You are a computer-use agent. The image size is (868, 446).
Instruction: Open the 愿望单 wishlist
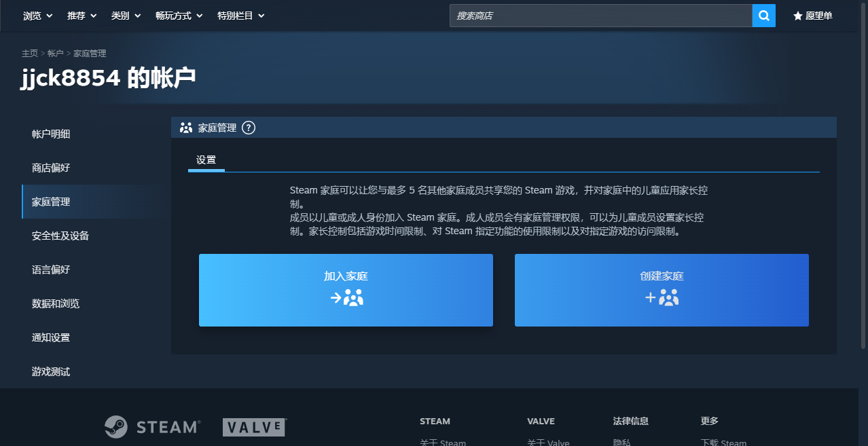point(812,16)
